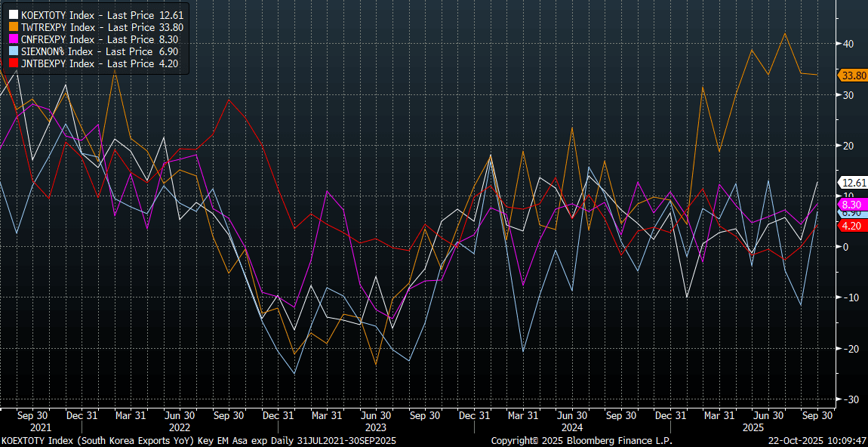Screen dimensions: 868x447
Task: Click the red 4.20 price tag
Action: 852,226
